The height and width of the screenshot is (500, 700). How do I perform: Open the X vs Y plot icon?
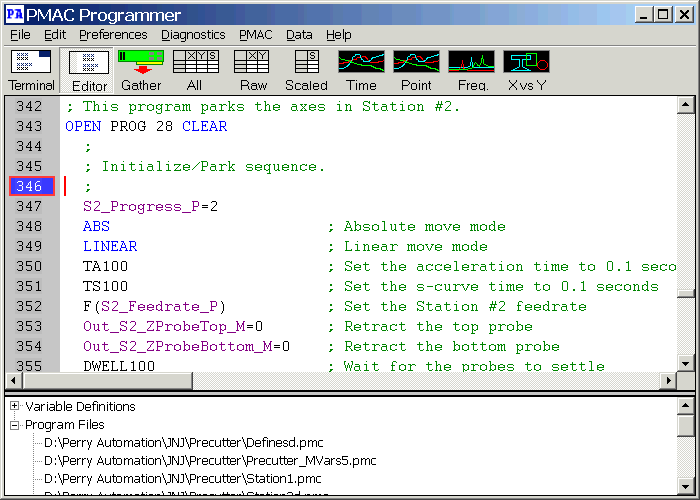[526, 70]
